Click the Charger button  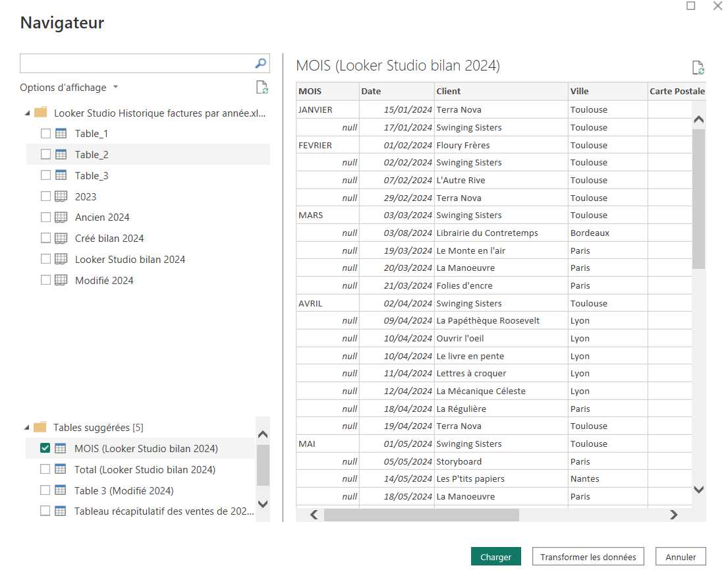(496, 556)
